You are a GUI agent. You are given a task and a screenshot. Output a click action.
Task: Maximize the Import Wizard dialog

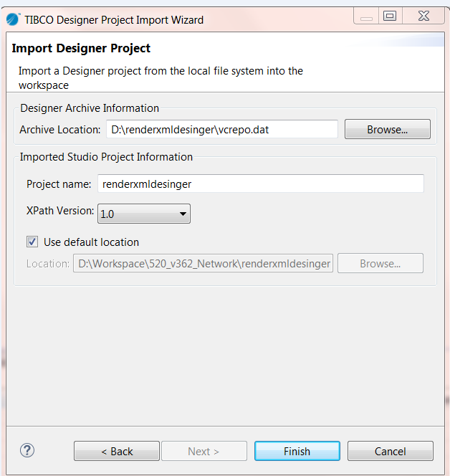pyautogui.click(x=390, y=16)
